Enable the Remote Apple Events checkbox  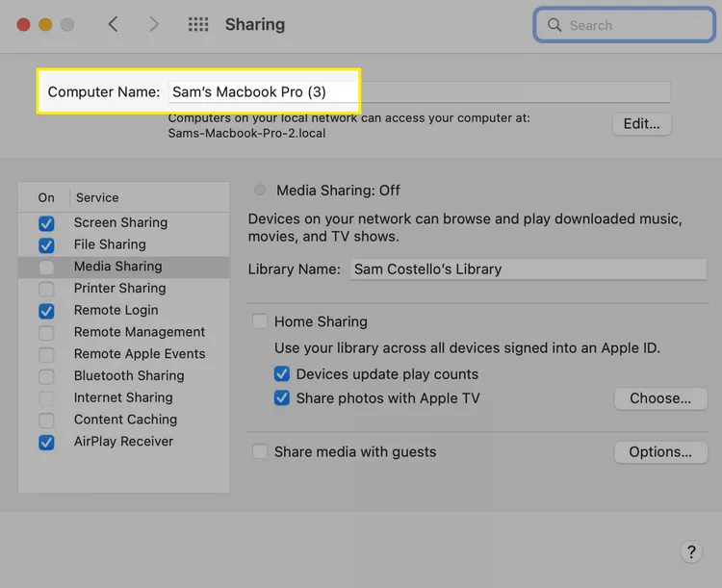46,354
